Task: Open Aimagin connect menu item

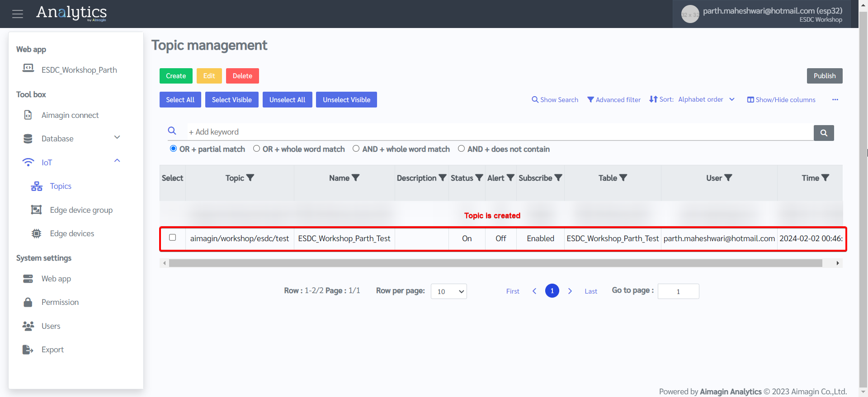Action: point(70,115)
